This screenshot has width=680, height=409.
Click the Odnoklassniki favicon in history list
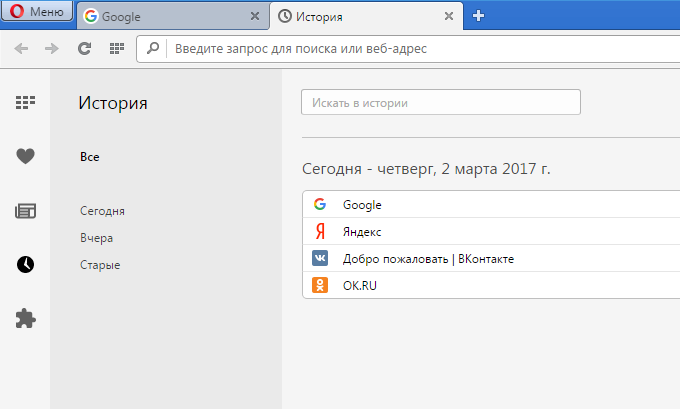tap(320, 285)
